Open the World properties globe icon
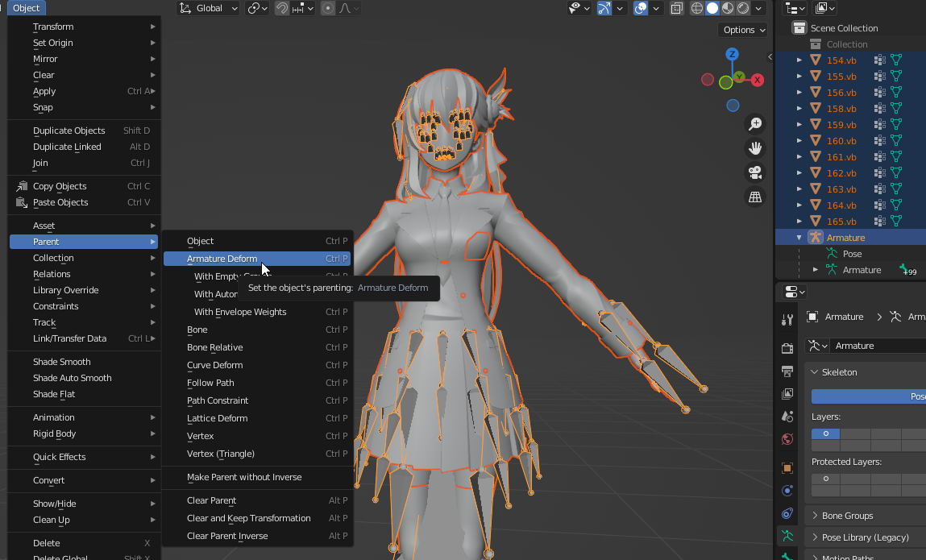The width and height of the screenshot is (926, 560). [x=787, y=439]
